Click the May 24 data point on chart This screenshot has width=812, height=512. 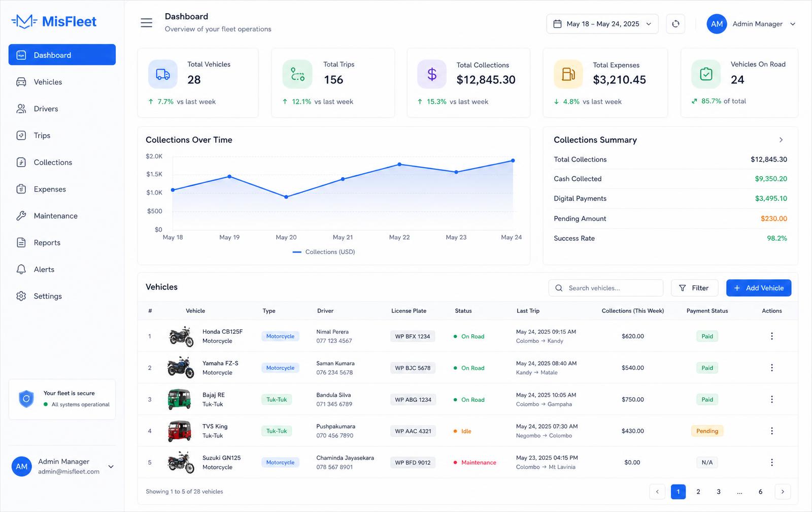coord(513,161)
